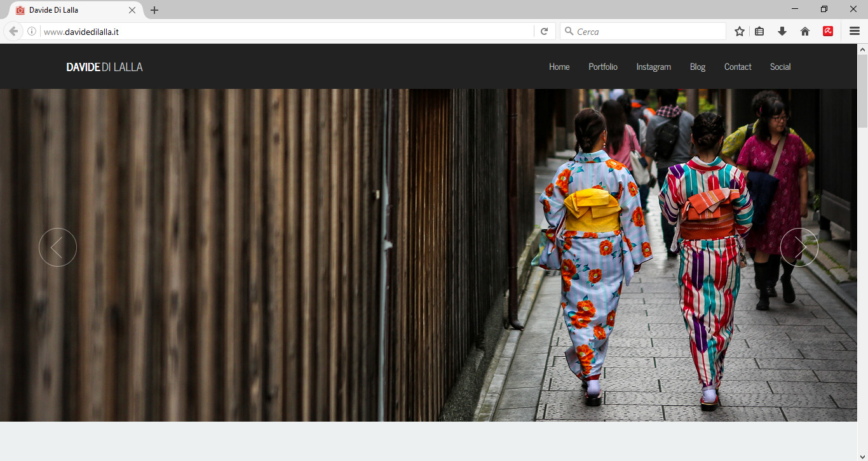Show bookmarks list icon
The image size is (868, 461).
click(759, 31)
